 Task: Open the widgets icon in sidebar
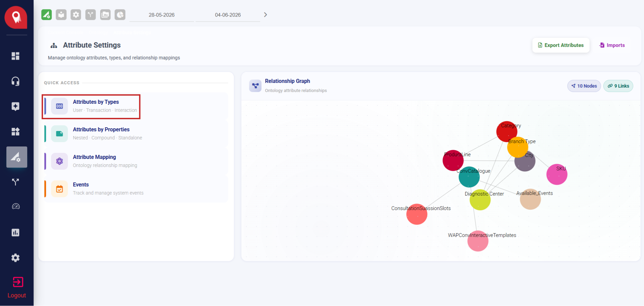click(15, 132)
